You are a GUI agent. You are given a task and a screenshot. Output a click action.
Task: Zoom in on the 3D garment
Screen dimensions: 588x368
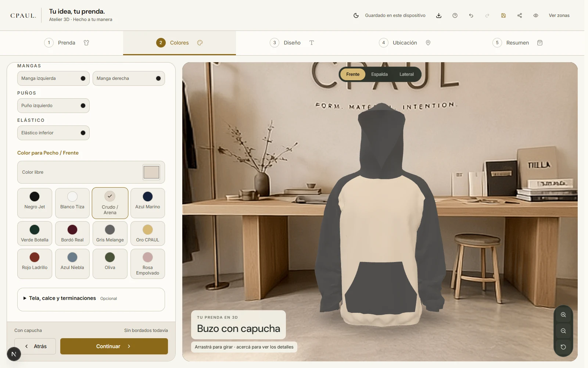pos(563,315)
